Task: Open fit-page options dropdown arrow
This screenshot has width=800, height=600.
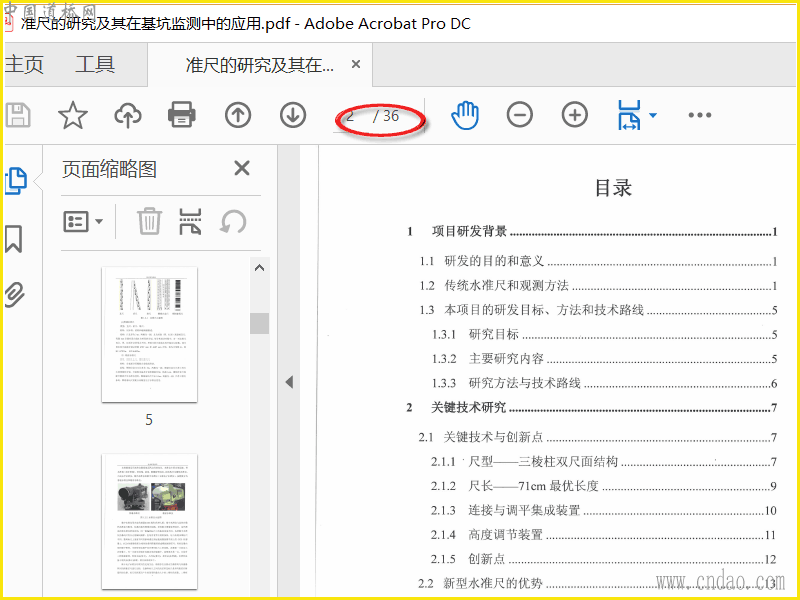Action: [x=653, y=115]
